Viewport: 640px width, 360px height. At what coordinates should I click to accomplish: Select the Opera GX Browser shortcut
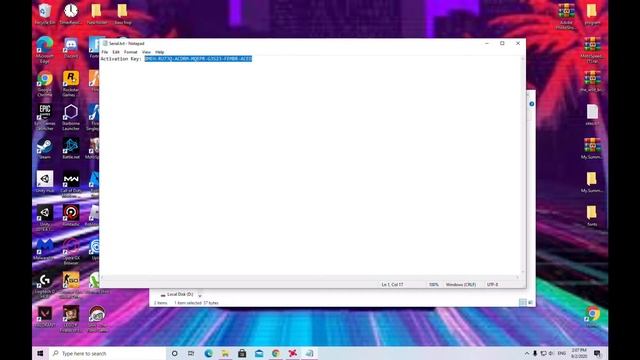(71, 252)
